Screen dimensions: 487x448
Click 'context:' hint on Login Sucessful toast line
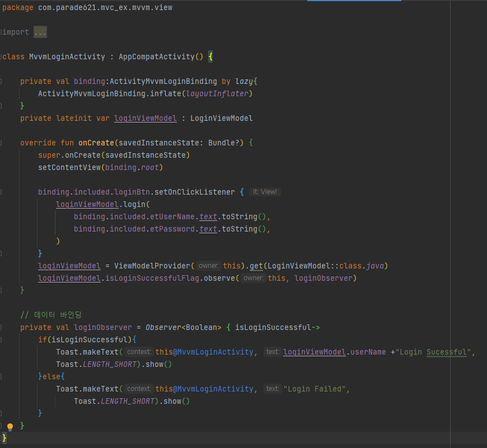coord(139,352)
